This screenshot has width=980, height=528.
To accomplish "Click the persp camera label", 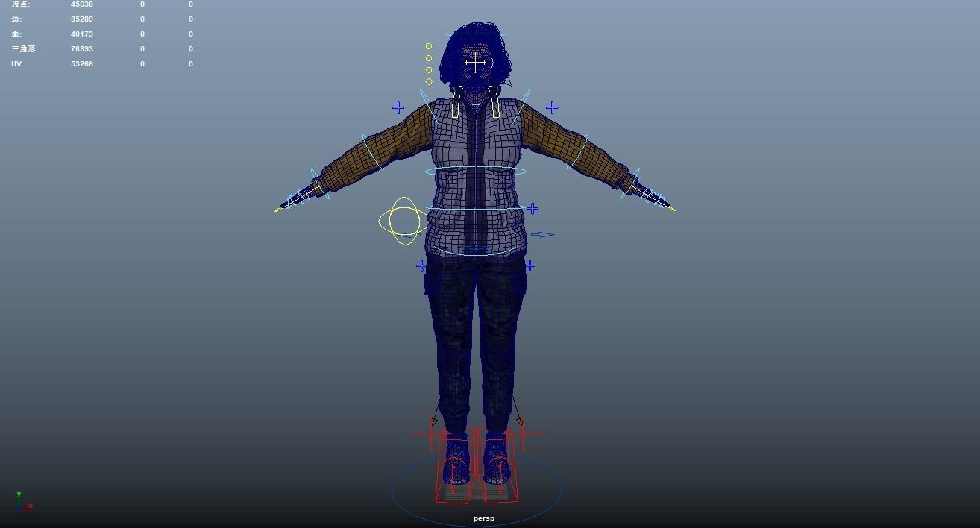I will pyautogui.click(x=483, y=518).
